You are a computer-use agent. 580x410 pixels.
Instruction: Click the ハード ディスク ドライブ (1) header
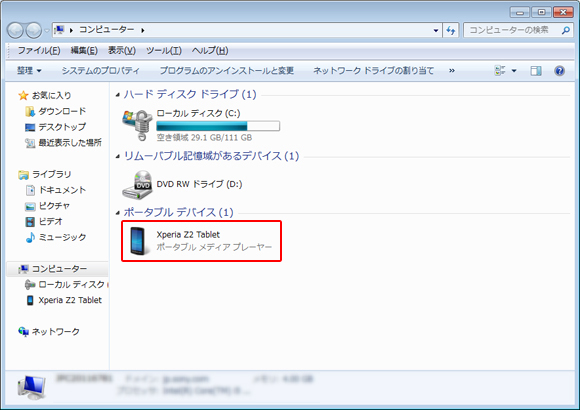190,94
